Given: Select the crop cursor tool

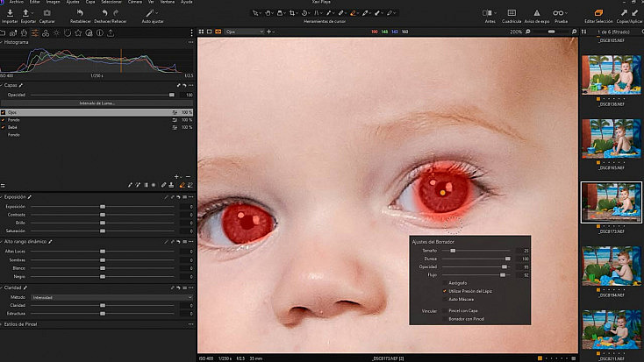Looking at the screenshot, I should [x=292, y=13].
